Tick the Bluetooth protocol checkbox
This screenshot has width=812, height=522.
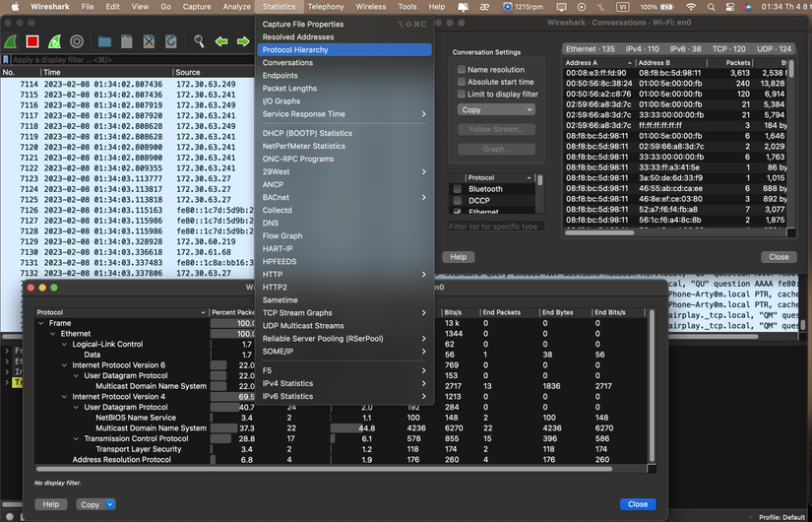click(x=458, y=189)
